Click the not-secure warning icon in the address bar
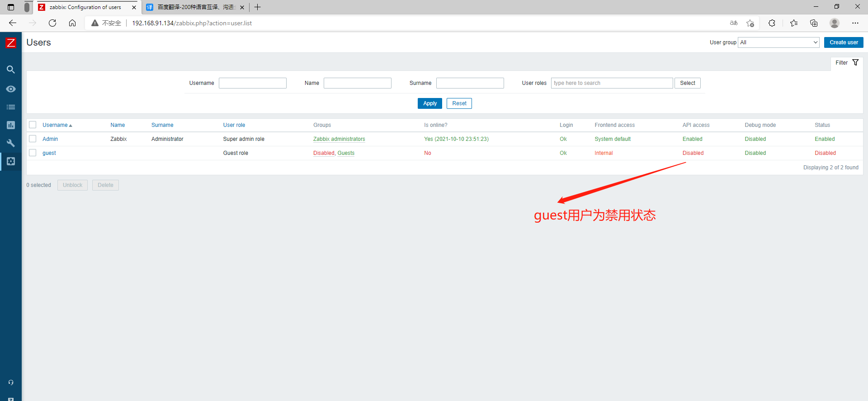The image size is (868, 401). point(95,23)
